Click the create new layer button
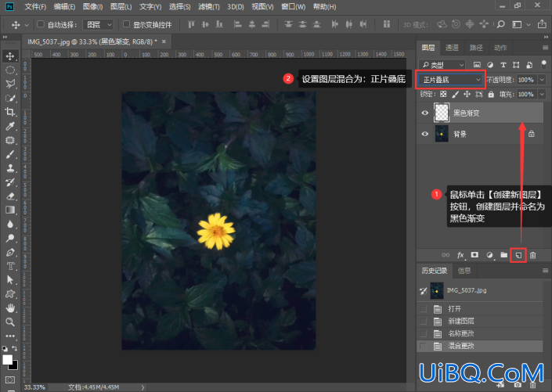 [518, 255]
